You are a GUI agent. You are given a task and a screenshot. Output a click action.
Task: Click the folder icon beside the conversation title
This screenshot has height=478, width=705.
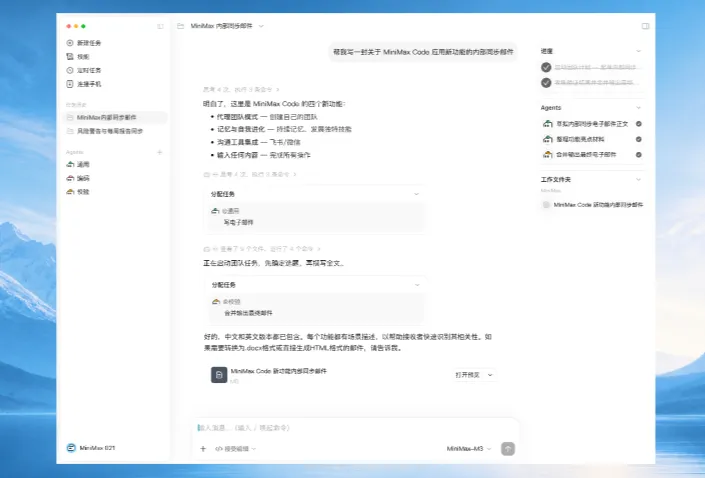click(x=180, y=26)
